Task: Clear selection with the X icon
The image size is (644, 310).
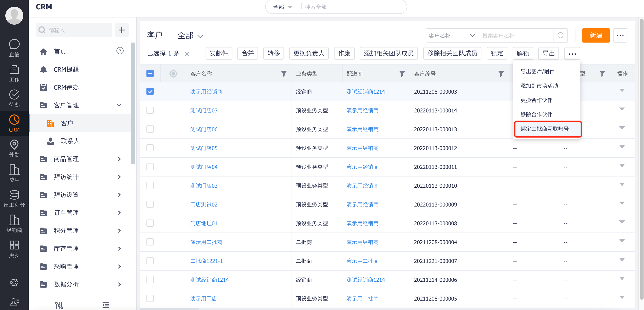Action: tap(187, 54)
